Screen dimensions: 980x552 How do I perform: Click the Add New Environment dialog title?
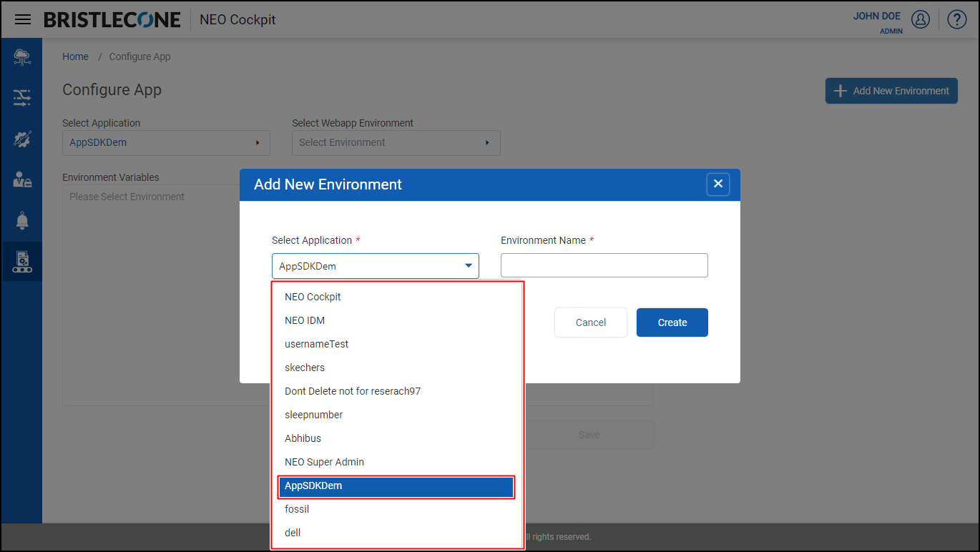pyautogui.click(x=328, y=184)
